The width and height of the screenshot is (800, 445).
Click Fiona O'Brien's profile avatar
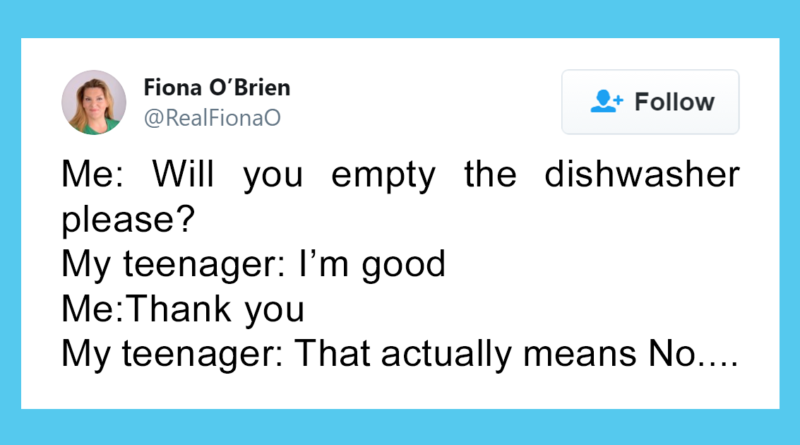point(93,102)
